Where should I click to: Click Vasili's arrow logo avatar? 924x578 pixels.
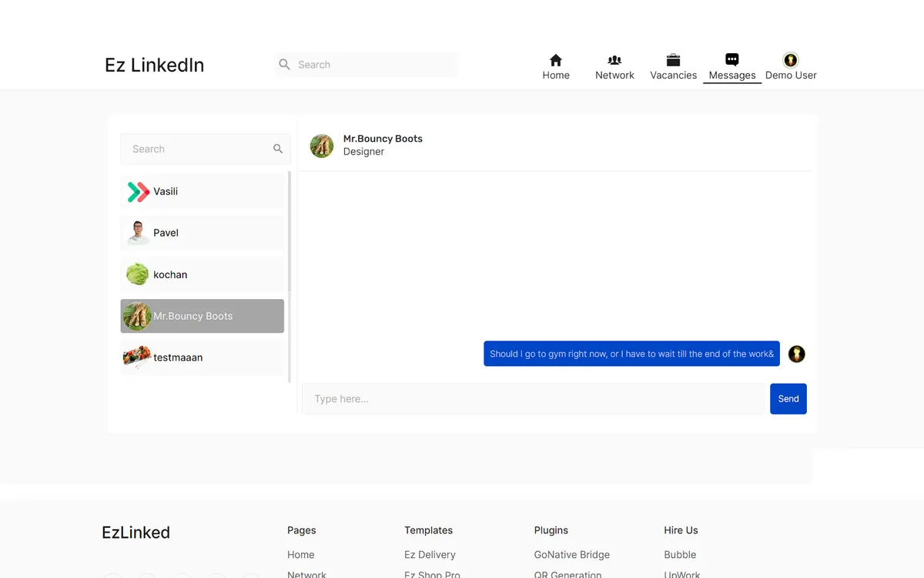point(138,191)
